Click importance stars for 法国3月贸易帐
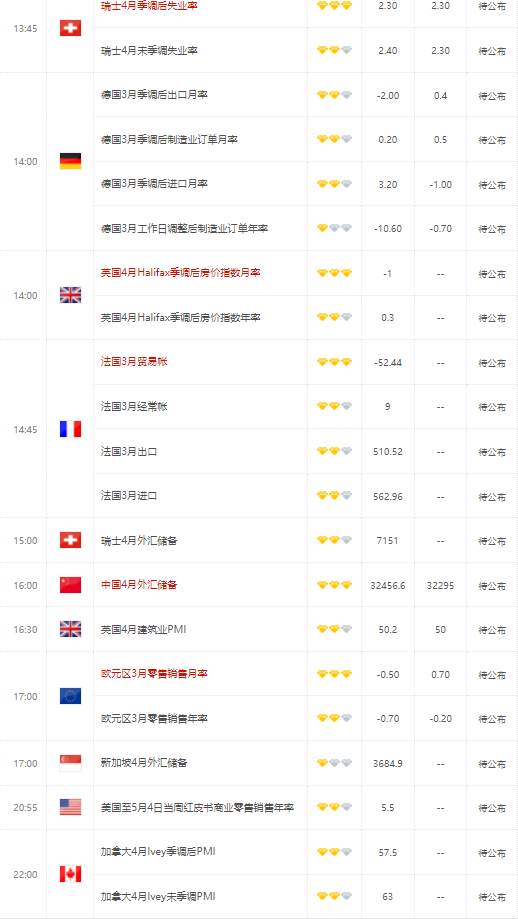518x919 pixels. tap(335, 362)
